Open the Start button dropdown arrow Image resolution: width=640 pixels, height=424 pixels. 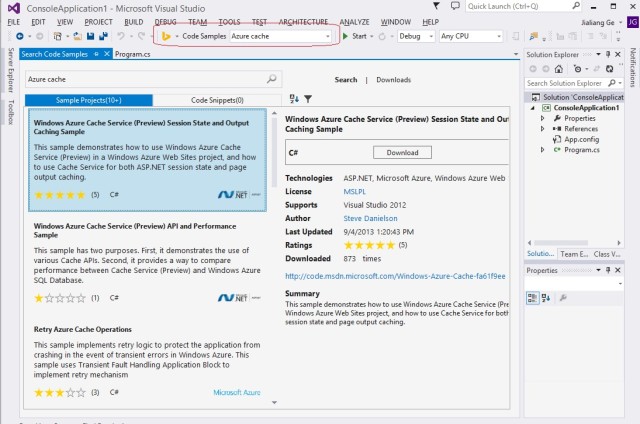[371, 36]
